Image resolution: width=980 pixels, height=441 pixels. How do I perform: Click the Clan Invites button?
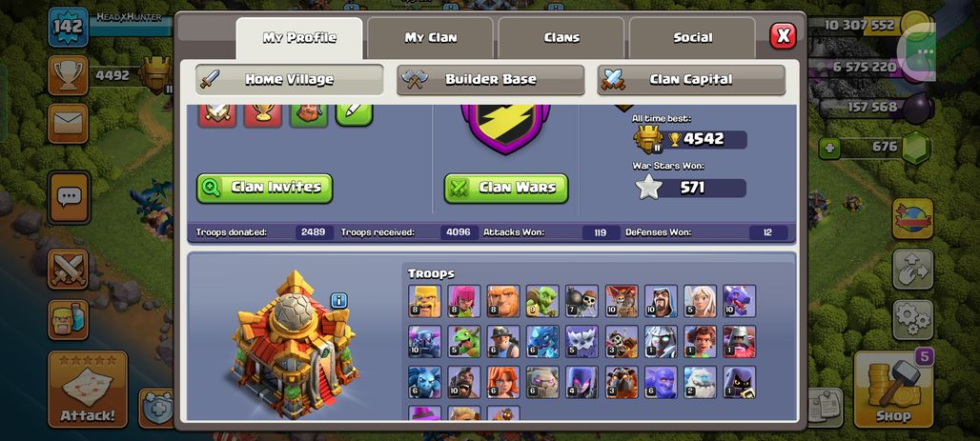point(265,188)
